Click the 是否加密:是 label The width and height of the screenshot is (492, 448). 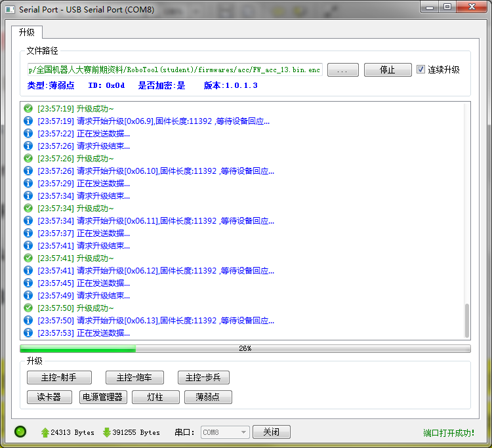click(x=161, y=85)
